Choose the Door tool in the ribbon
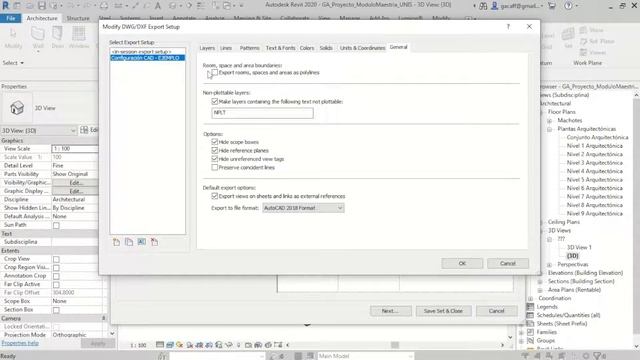640x360 pixels. pos(58,37)
